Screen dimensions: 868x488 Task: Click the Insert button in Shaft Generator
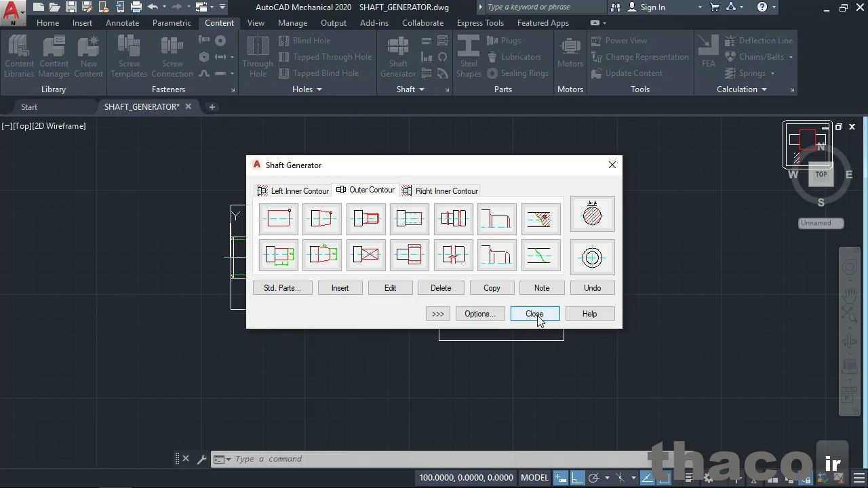point(340,288)
